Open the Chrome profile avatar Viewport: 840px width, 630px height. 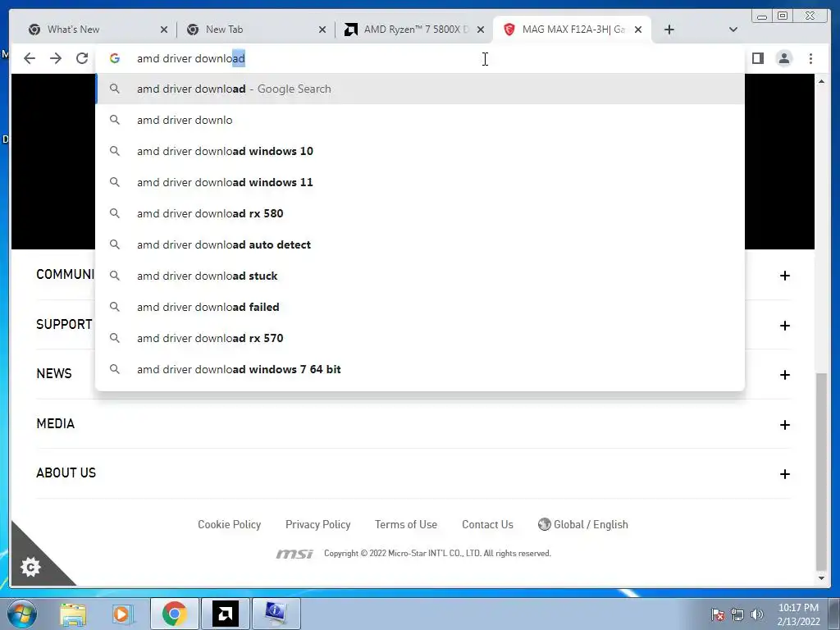[x=783, y=58]
